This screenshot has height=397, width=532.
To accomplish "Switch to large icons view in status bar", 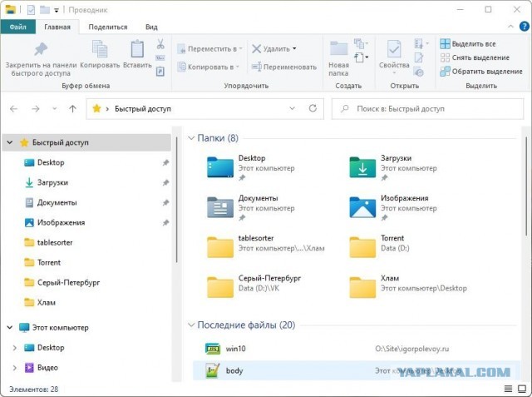I will pos(522,389).
